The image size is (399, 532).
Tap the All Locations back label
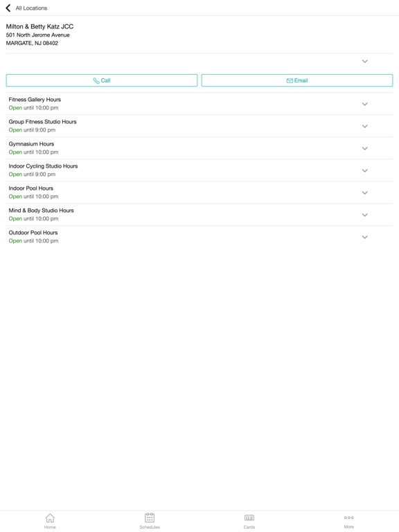coord(31,8)
